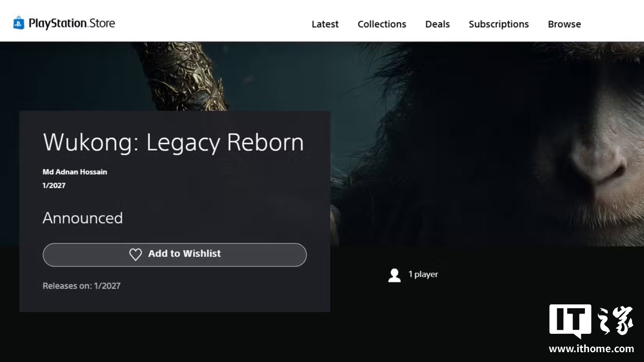
Task: Click the PlayStation Store shopping bag logo
Action: (x=19, y=23)
